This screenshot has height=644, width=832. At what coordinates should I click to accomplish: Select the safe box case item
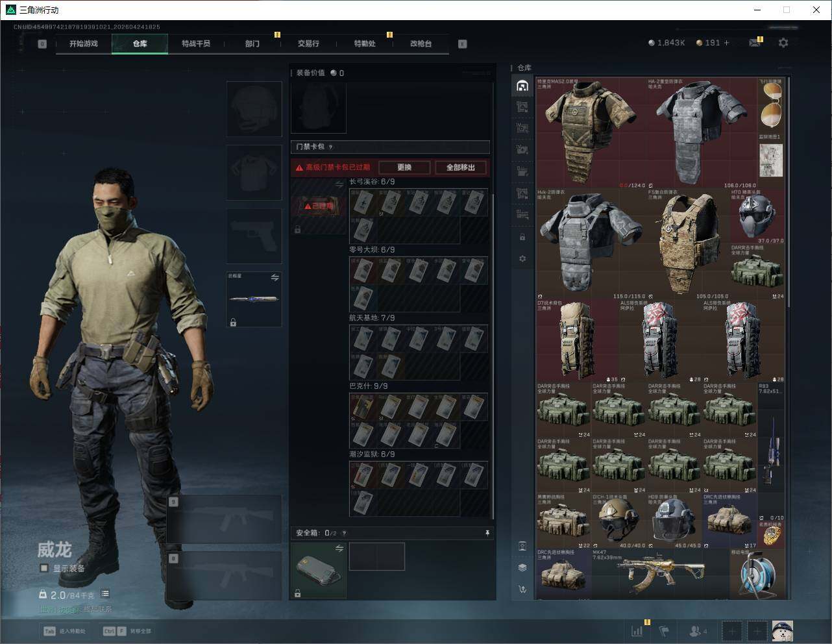[x=319, y=571]
